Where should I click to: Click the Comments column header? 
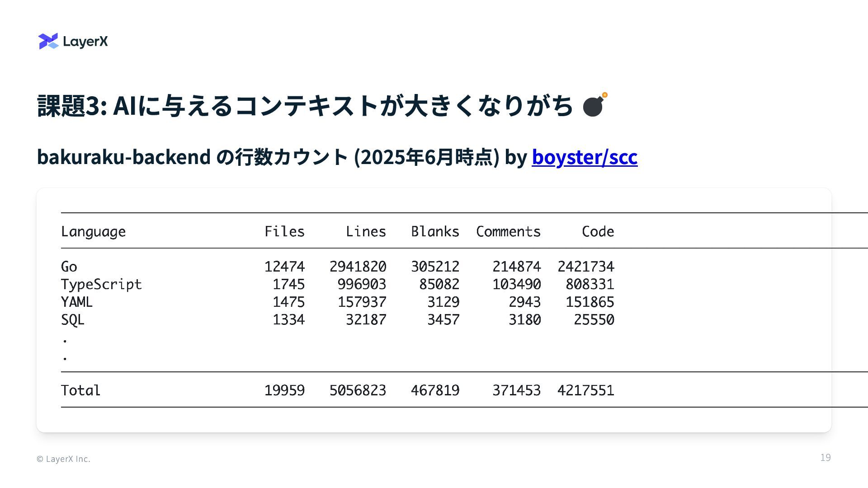point(508,231)
